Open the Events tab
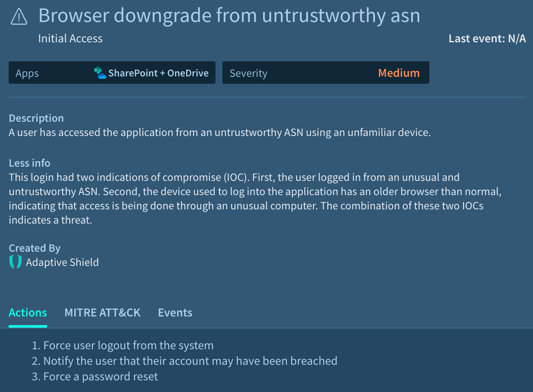Screen dimensions: 533x392 click(175, 313)
